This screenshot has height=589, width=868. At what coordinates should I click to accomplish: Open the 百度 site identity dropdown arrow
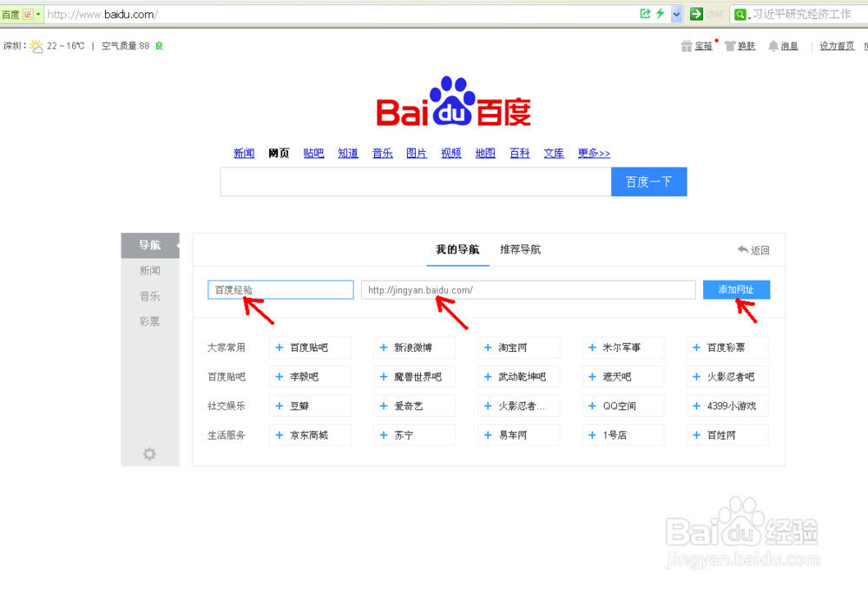(x=38, y=15)
